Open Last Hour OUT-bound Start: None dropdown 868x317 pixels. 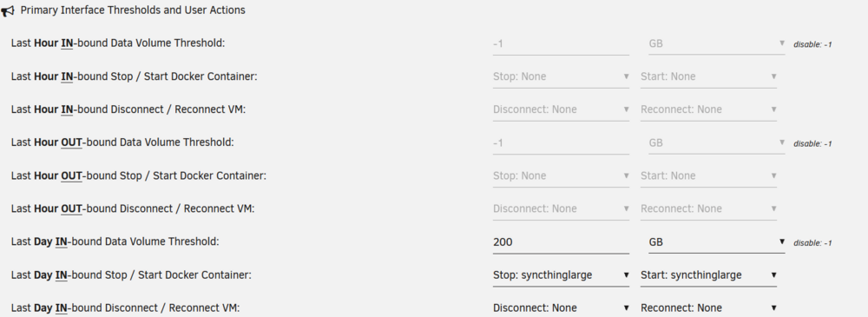708,175
